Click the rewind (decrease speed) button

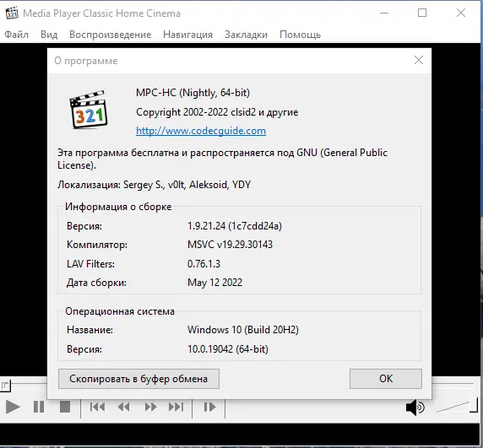[x=124, y=407]
